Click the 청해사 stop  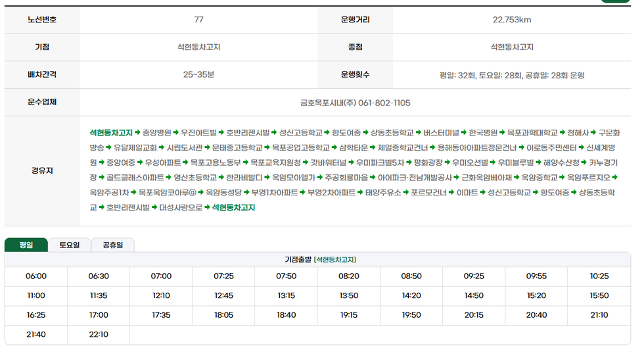(x=578, y=133)
